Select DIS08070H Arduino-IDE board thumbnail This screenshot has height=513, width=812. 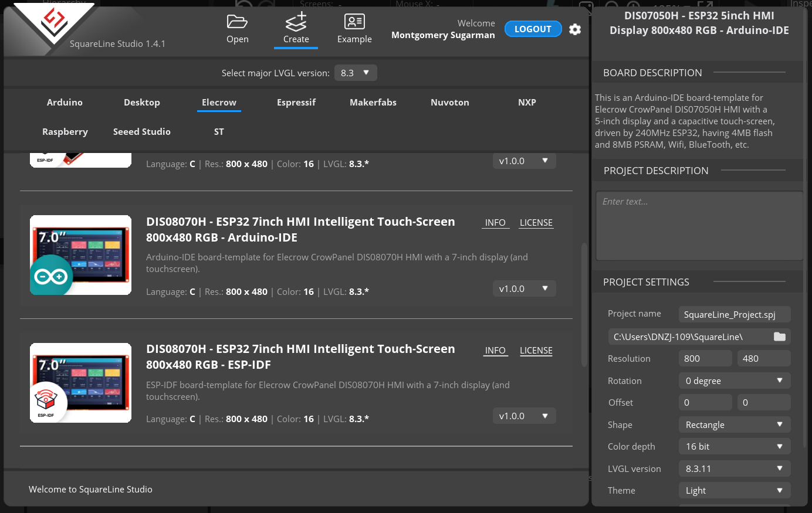[81, 255]
